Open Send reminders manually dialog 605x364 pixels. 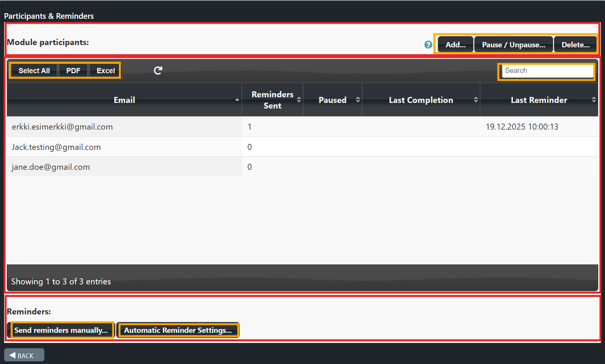coord(61,330)
